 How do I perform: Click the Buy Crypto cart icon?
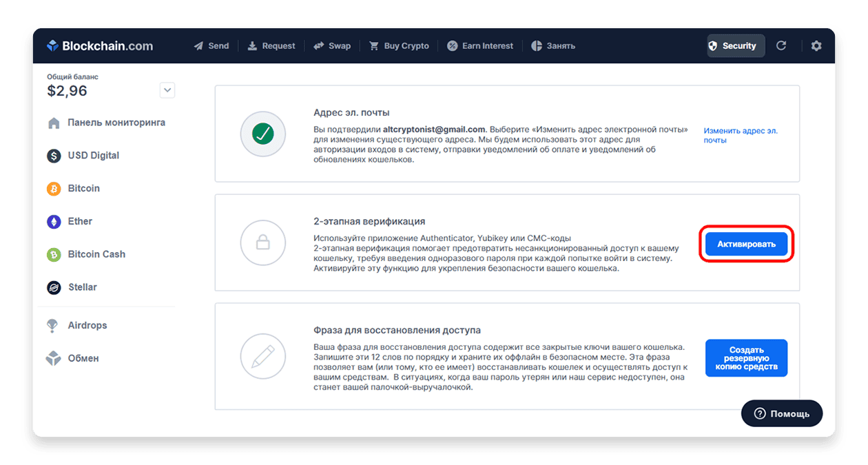(x=374, y=46)
